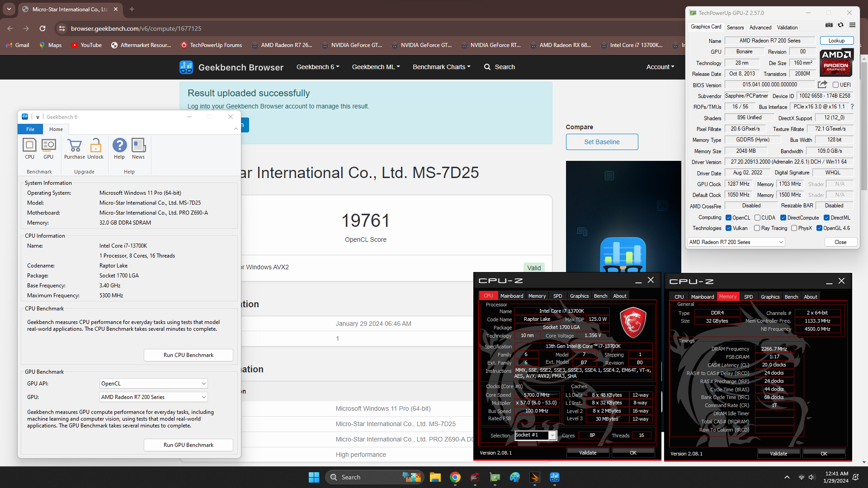Viewport: 868px width, 488px height.
Task: Click the Chrome icon in taskbar
Action: click(455, 477)
